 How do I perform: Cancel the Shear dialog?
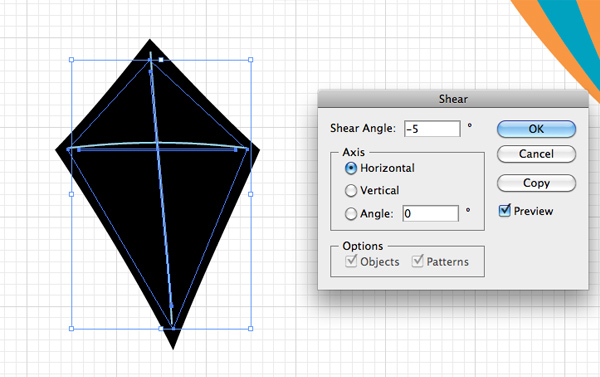tap(536, 154)
